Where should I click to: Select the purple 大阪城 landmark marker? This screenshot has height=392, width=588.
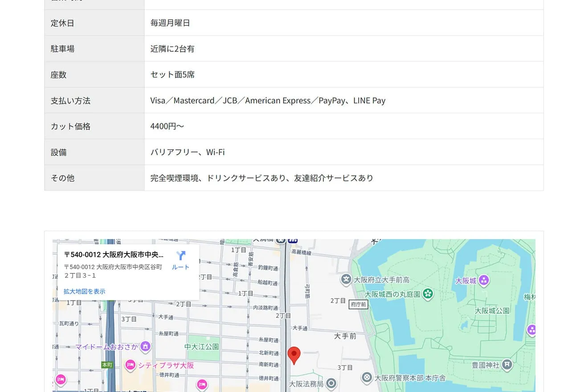click(484, 281)
